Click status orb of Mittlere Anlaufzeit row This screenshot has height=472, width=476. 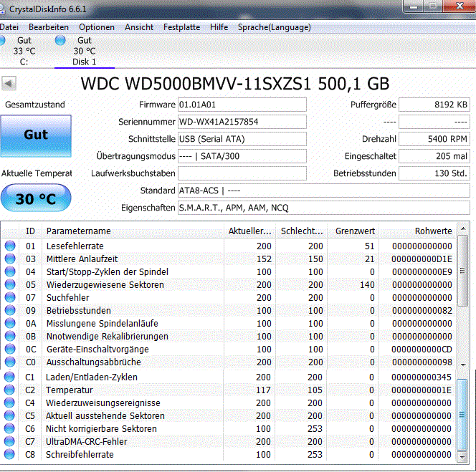(10, 259)
